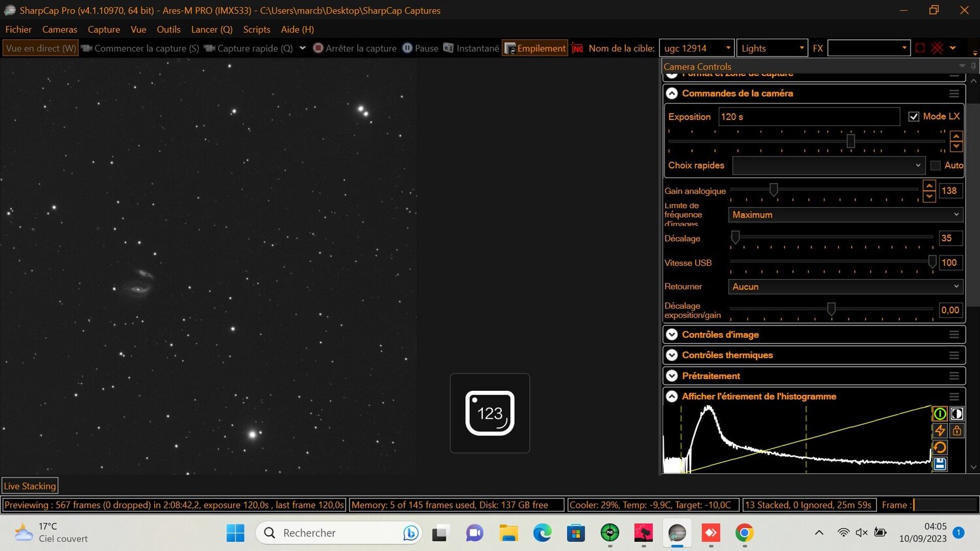This screenshot has width=980, height=551.
Task: Open the Capture menu
Action: [104, 29]
